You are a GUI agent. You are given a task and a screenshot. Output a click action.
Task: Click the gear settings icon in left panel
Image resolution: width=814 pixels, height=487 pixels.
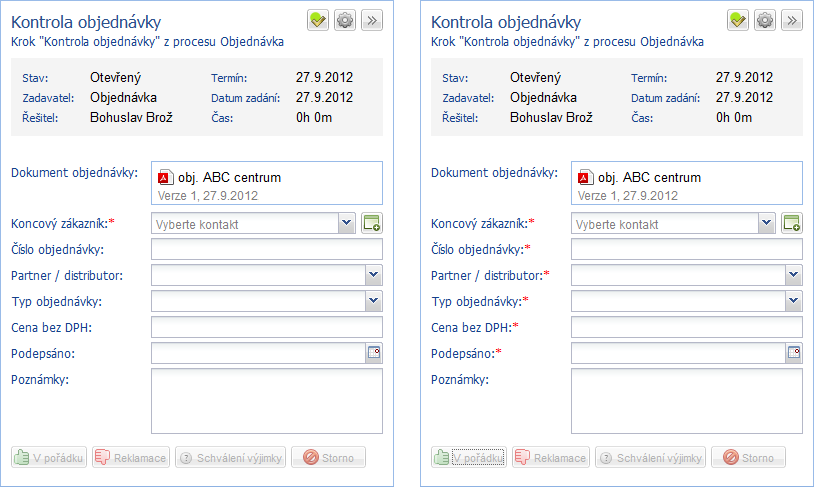345,20
